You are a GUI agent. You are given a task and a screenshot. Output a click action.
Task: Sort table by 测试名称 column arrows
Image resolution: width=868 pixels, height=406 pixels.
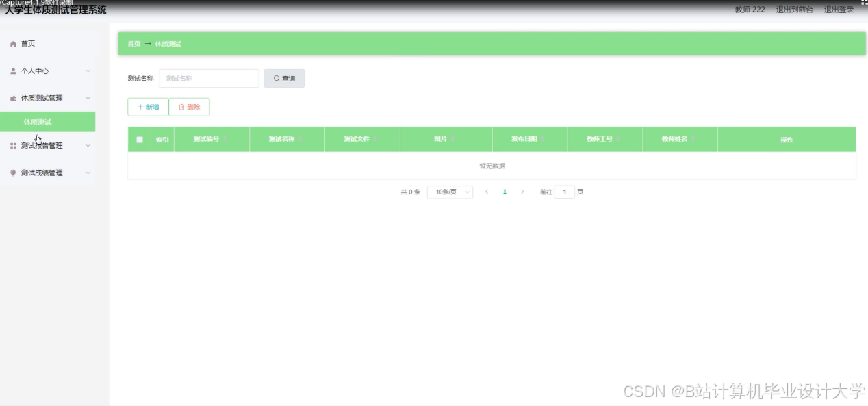(300, 139)
